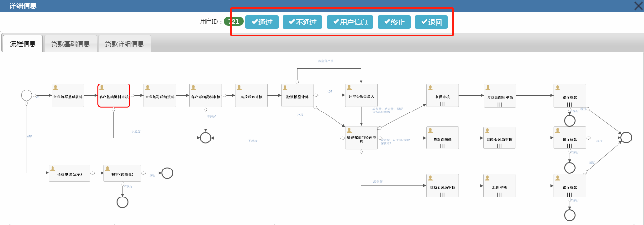
Task: Select the 初审(政策性) task node
Action: click(x=122, y=173)
